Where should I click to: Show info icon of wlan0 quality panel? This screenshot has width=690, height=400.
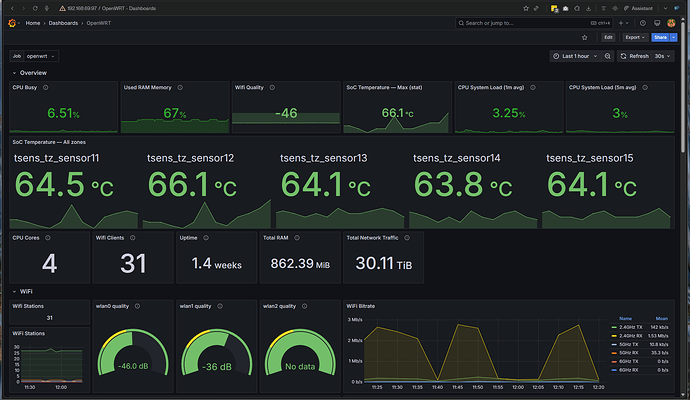coord(137,306)
